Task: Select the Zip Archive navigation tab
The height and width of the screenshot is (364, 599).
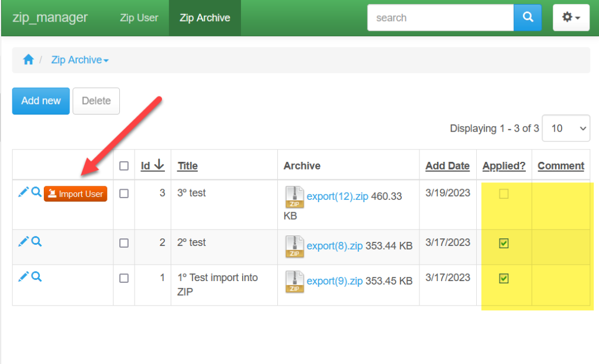Action: (205, 18)
